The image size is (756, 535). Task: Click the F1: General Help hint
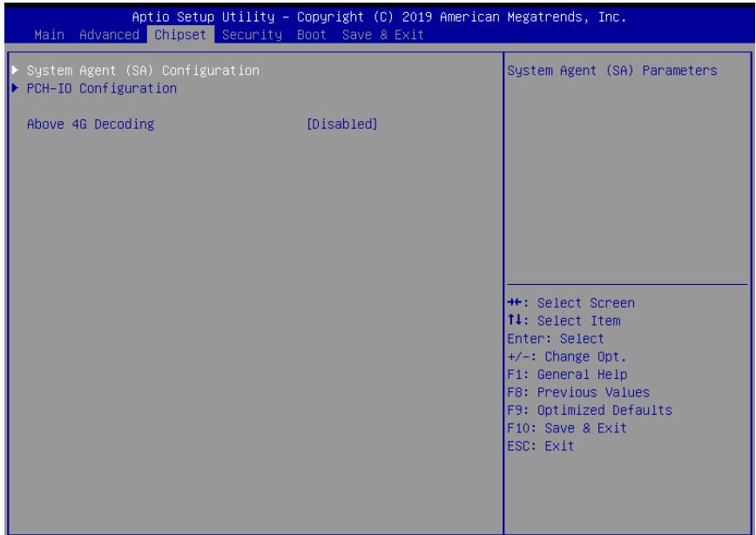coord(567,375)
